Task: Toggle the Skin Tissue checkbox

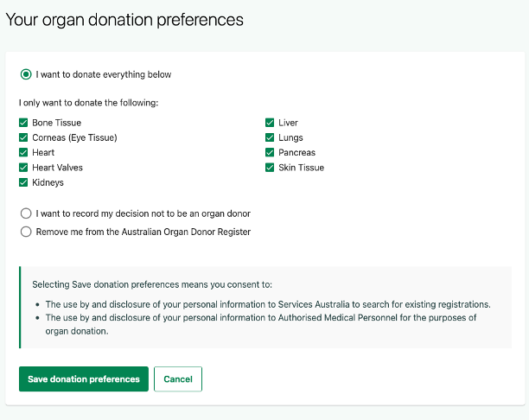Action: click(x=270, y=168)
